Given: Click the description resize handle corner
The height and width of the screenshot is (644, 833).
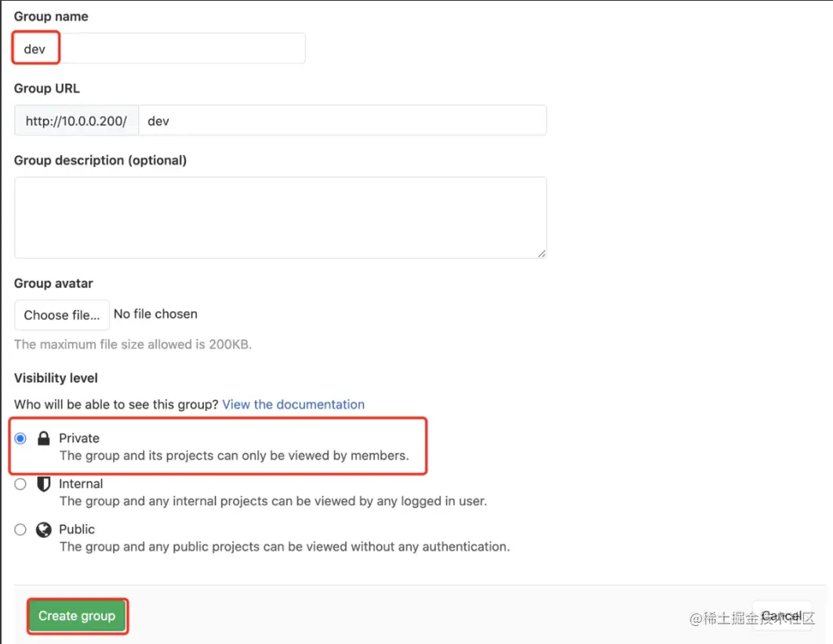Looking at the screenshot, I should coord(541,253).
